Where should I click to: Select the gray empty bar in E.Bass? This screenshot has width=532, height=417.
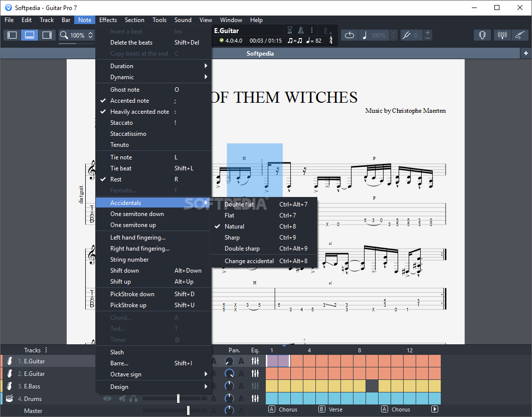372,386
